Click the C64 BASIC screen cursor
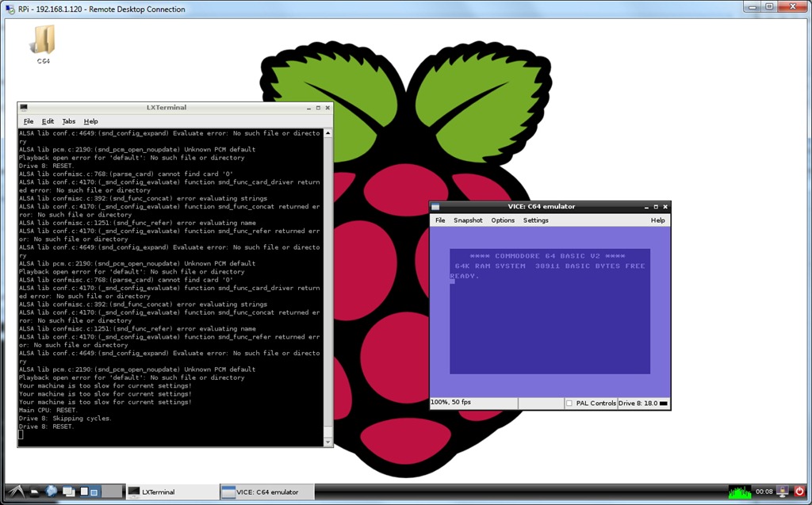This screenshot has height=505, width=812. point(452,281)
